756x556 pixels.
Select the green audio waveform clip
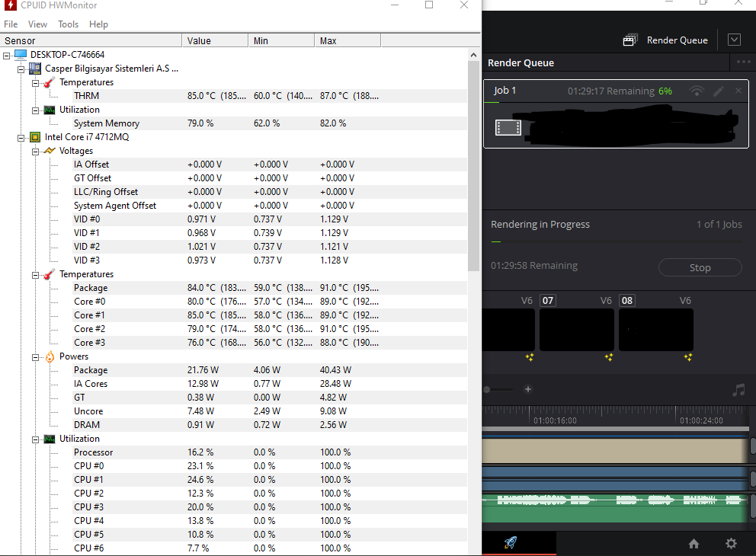(615, 508)
